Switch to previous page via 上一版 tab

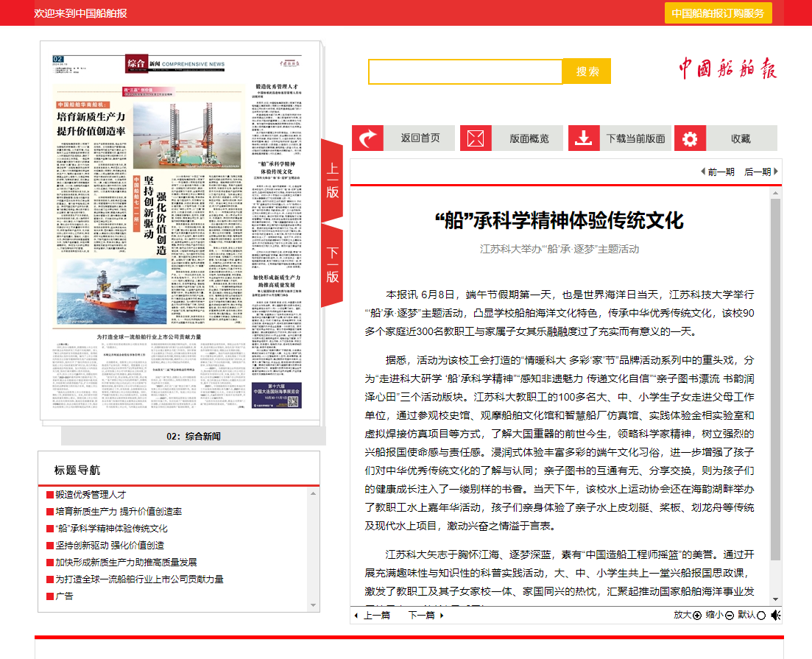[333, 181]
